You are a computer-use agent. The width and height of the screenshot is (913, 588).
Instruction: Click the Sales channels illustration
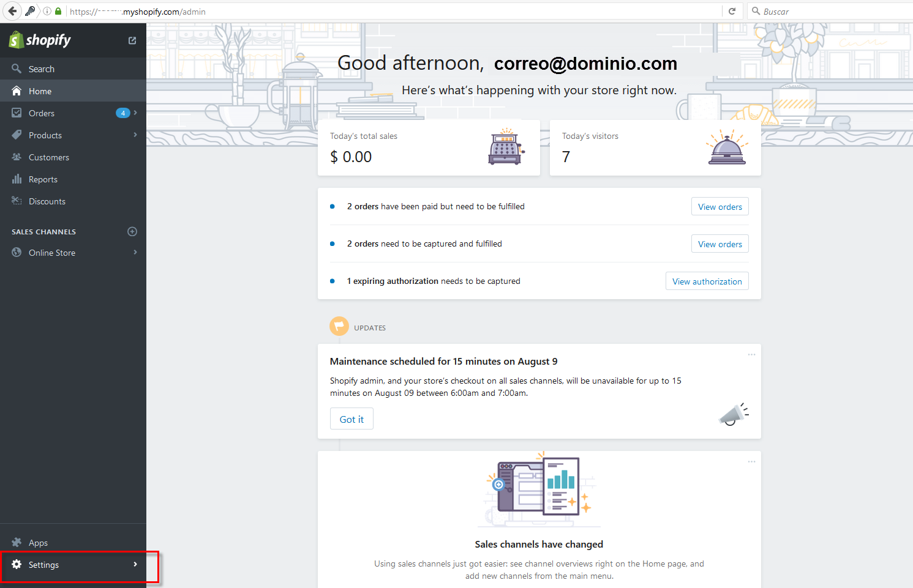click(x=539, y=488)
